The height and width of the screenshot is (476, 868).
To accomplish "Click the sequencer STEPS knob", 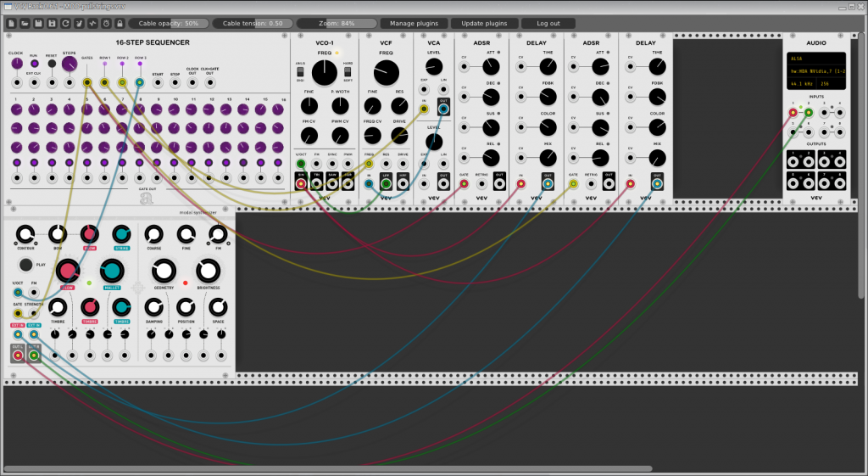I will tap(70, 64).
